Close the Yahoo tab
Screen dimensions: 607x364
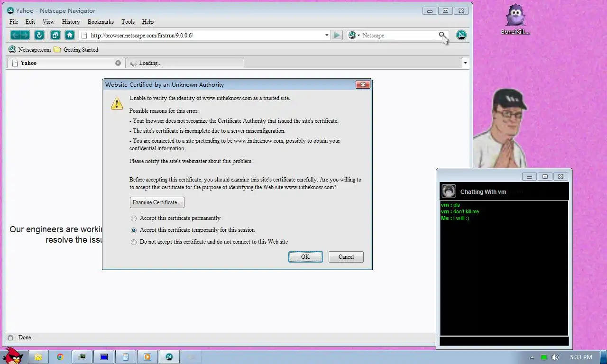118,63
